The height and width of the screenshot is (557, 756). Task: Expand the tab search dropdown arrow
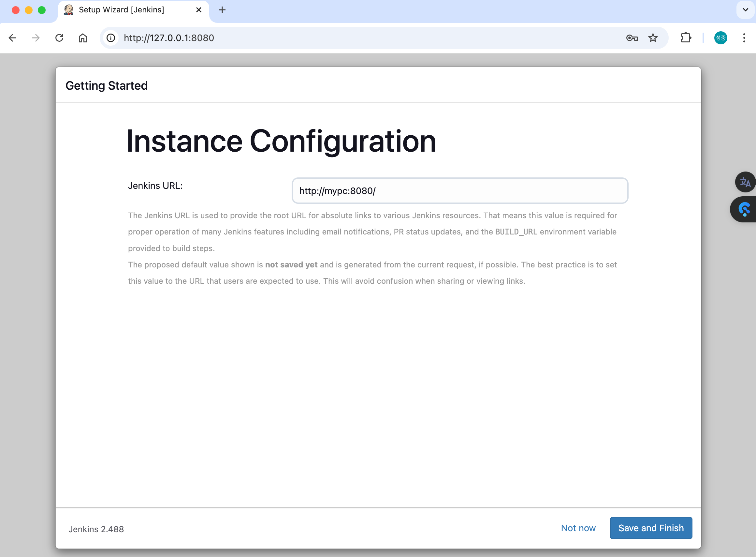745,10
